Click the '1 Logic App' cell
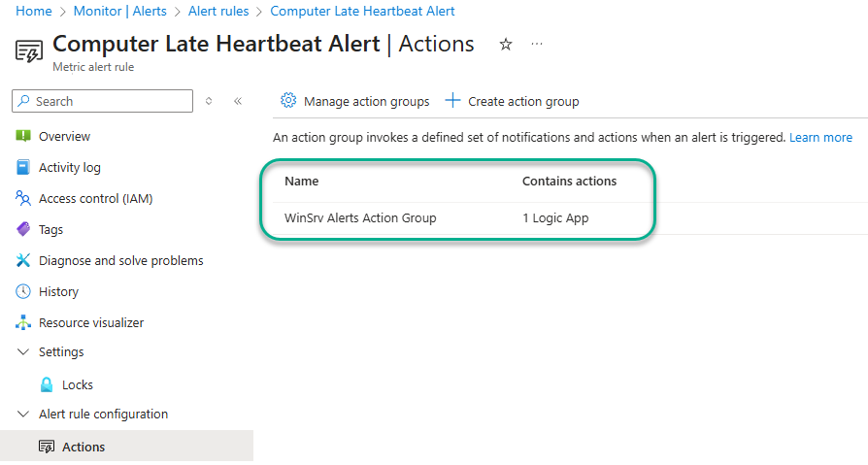Viewport: 868px width, 465px height. 555,218
